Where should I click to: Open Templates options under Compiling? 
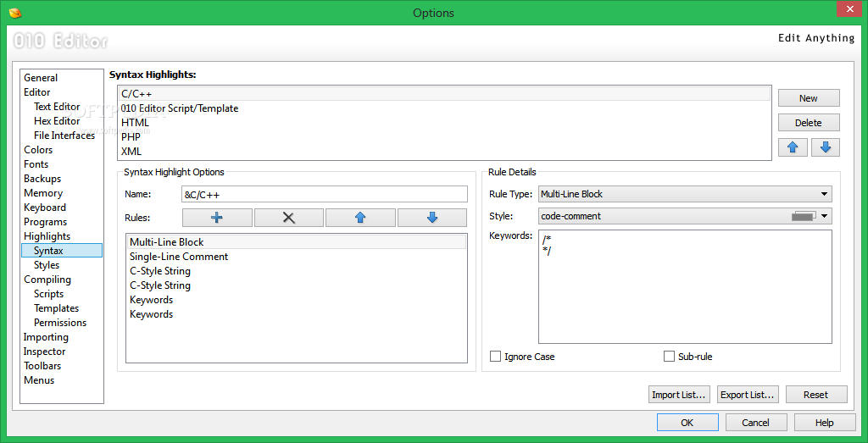(57, 308)
